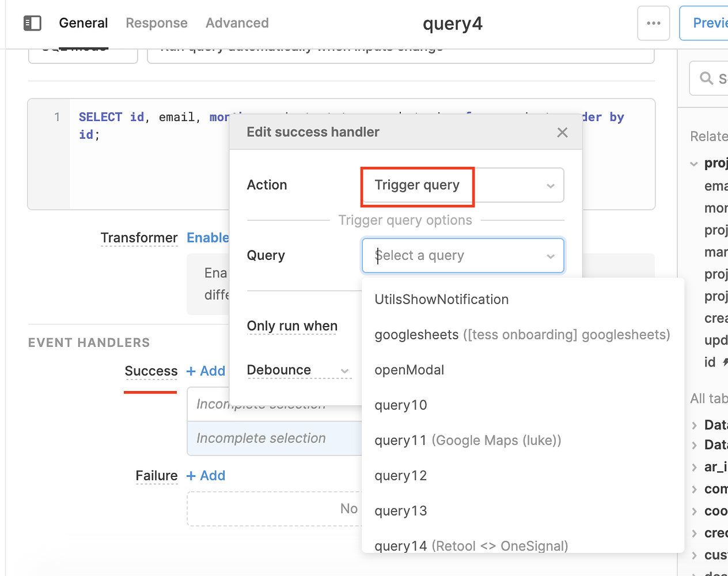This screenshot has width=728, height=576.
Task: Add a new Success event handler
Action: point(206,371)
